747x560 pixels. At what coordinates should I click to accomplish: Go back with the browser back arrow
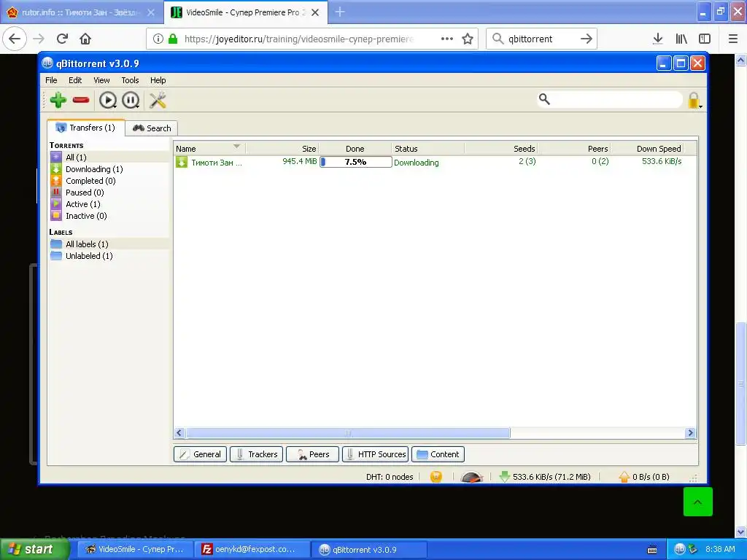(x=15, y=39)
